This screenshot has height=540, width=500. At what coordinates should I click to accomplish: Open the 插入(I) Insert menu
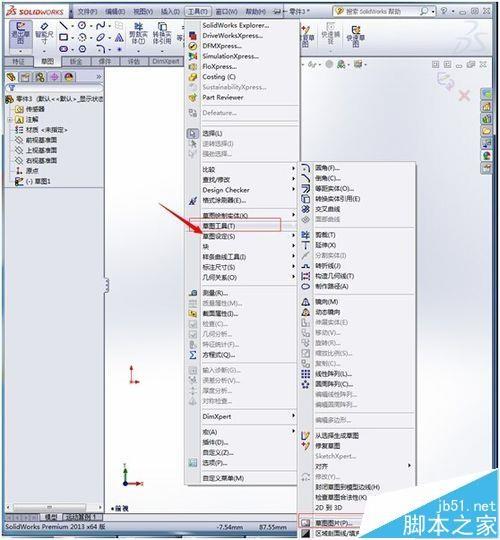pyautogui.click(x=170, y=12)
